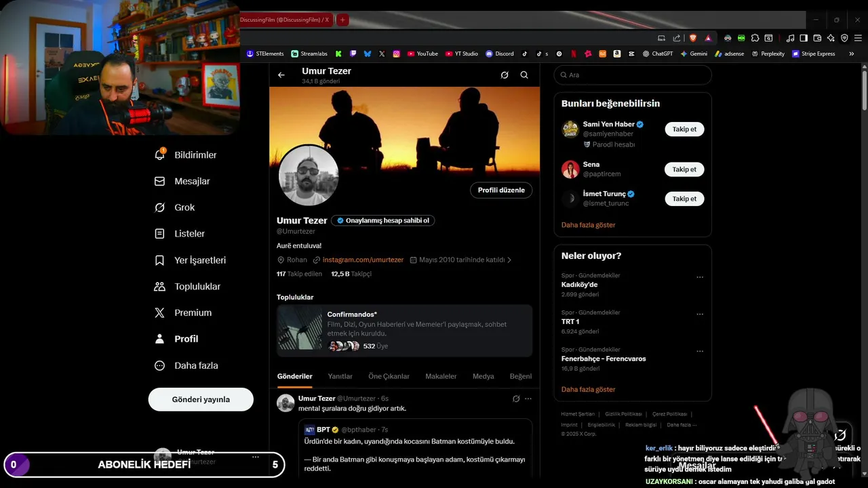Open the YT Studio bookmark

462,54
